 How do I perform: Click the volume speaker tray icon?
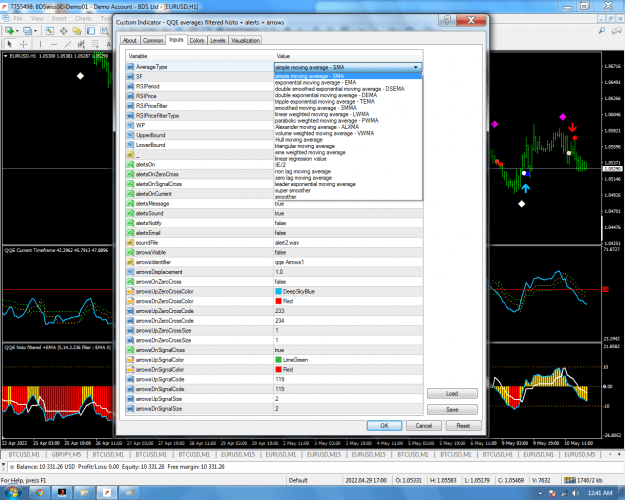point(576,493)
